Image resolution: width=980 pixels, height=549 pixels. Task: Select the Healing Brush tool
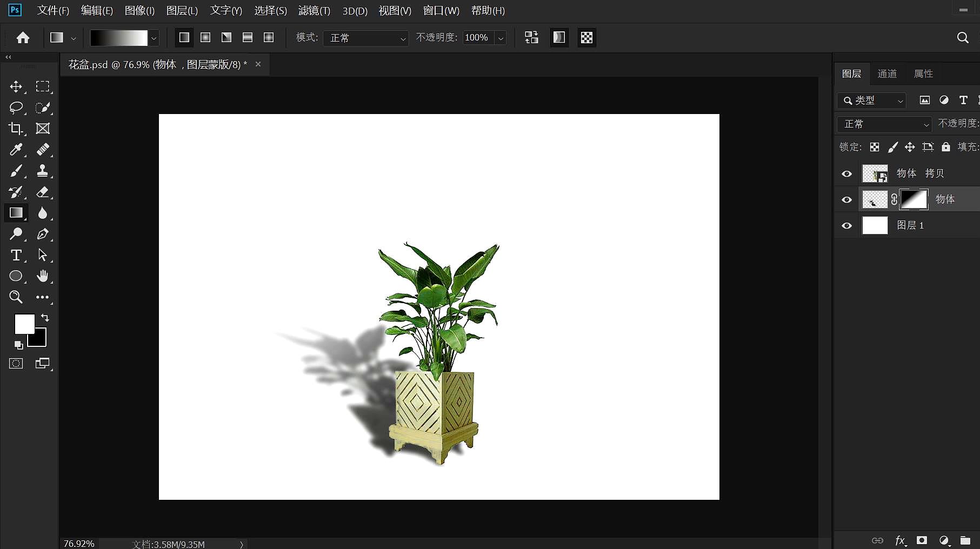43,150
